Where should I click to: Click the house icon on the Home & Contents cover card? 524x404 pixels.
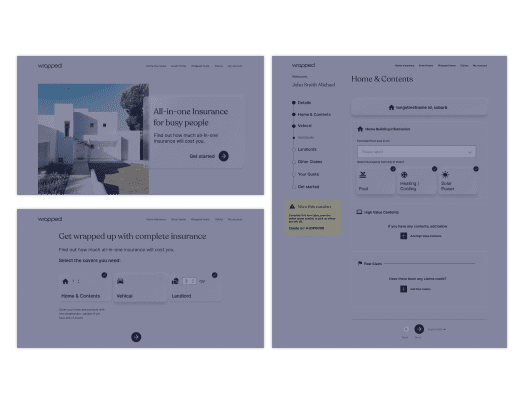coord(66,281)
